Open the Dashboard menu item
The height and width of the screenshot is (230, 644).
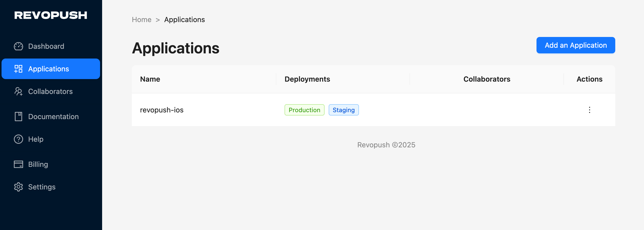click(x=46, y=46)
